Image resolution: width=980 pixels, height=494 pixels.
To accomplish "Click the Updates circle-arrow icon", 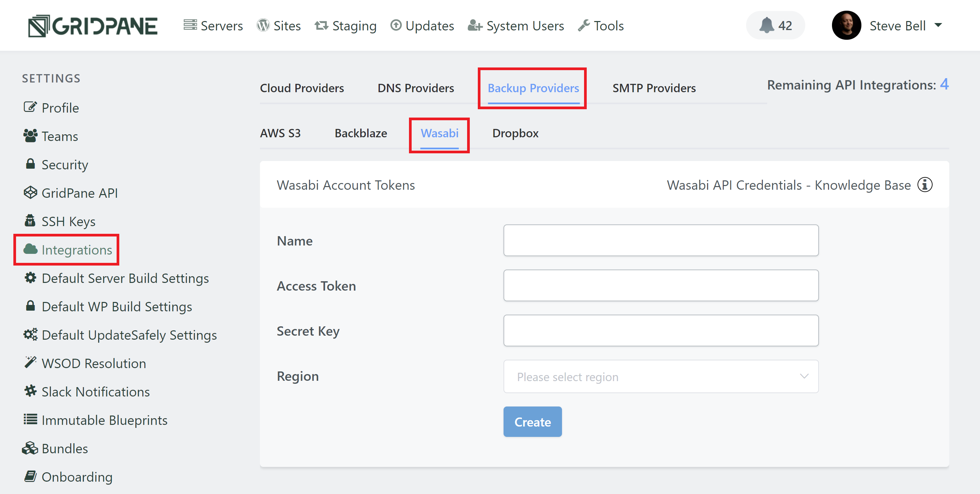I will [396, 25].
